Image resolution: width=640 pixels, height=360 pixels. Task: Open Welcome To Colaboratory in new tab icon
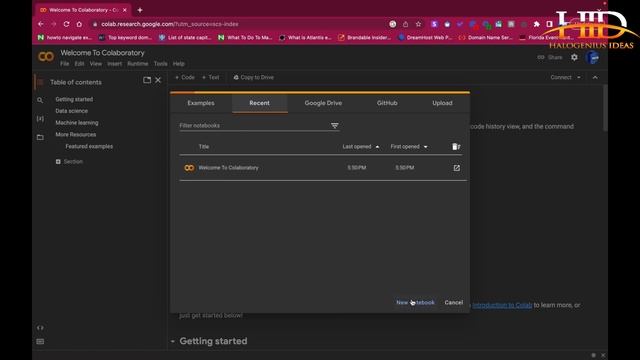click(x=456, y=168)
